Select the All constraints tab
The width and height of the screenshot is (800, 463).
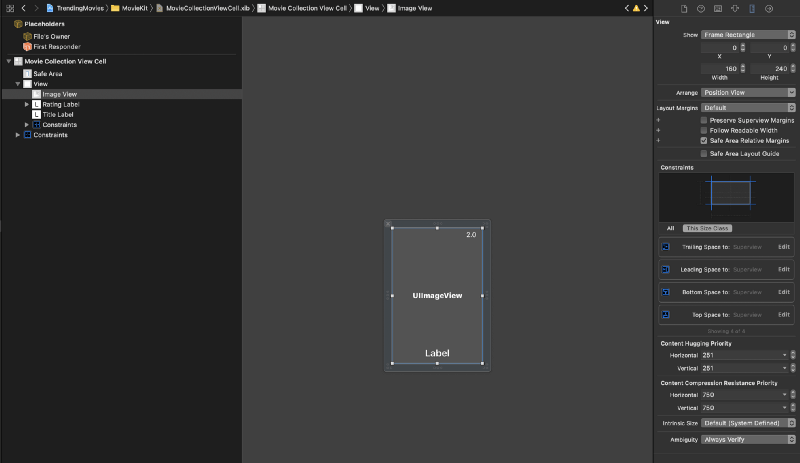671,228
